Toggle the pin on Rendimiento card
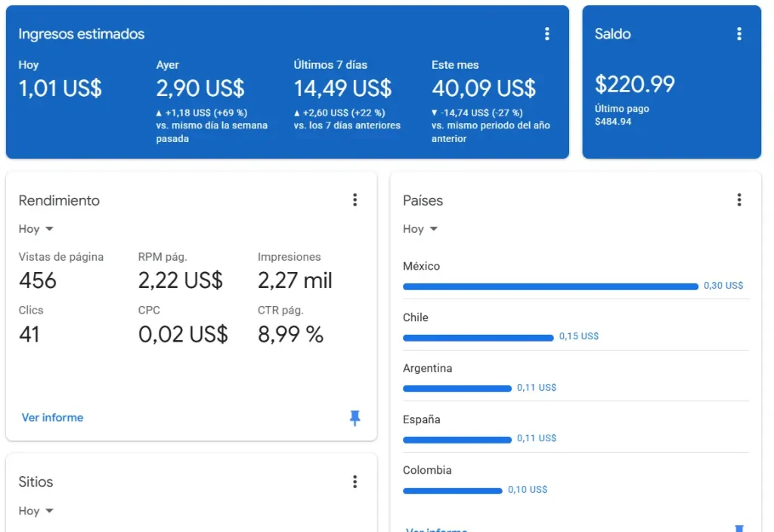 click(x=355, y=418)
